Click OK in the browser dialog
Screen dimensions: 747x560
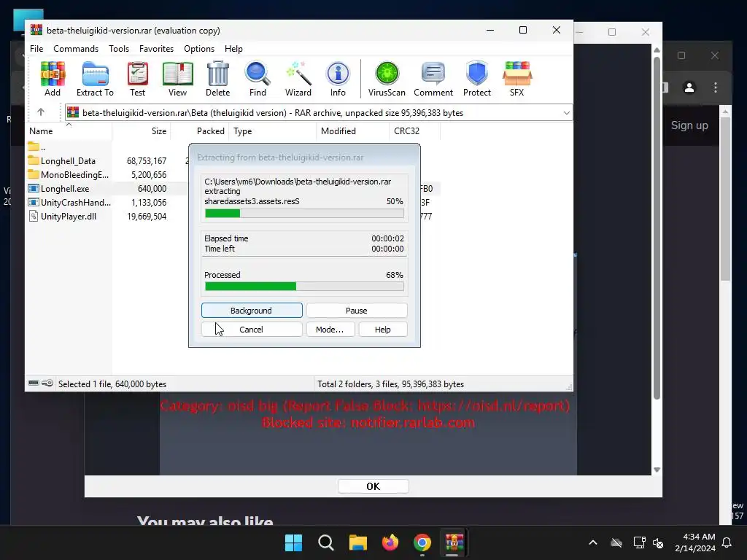373,486
